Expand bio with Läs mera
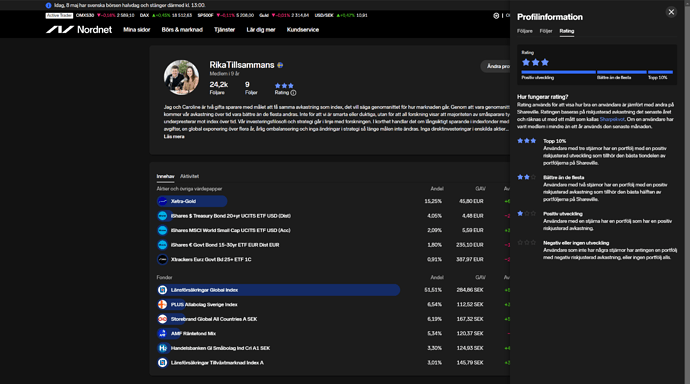Image resolution: width=690 pixels, height=384 pixels. tap(174, 137)
